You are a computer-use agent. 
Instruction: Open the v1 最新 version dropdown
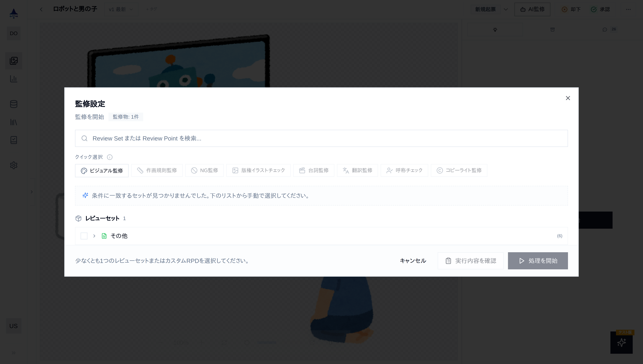coord(121,9)
